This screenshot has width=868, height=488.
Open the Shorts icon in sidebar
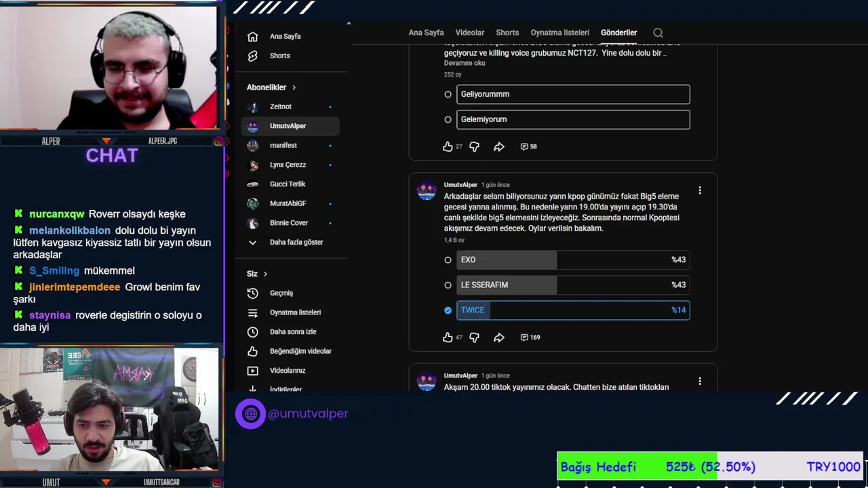click(x=253, y=56)
